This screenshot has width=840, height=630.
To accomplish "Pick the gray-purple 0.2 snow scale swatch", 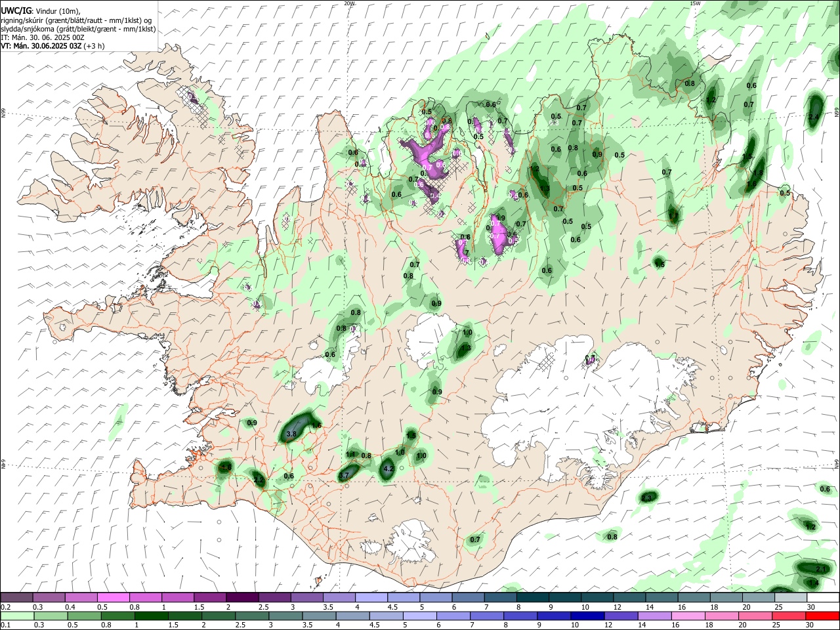I will pyautogui.click(x=16, y=598).
